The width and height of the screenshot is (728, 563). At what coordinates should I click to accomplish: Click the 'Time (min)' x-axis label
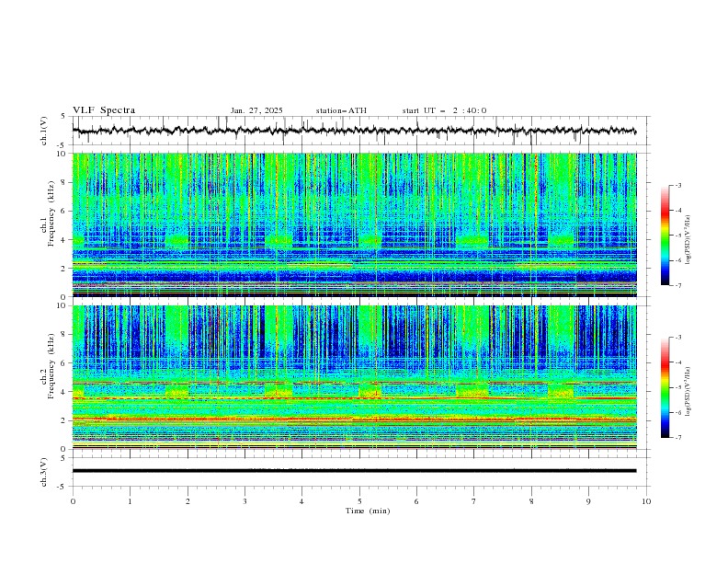368,511
